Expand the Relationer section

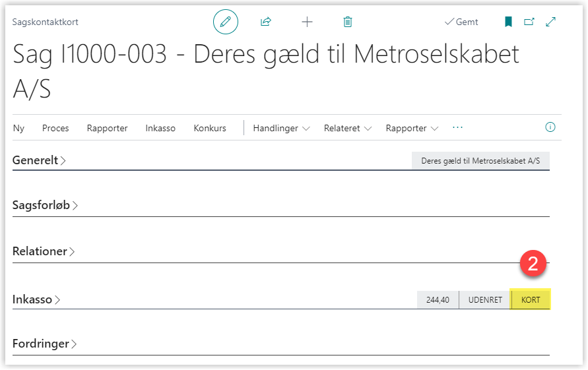tap(44, 251)
